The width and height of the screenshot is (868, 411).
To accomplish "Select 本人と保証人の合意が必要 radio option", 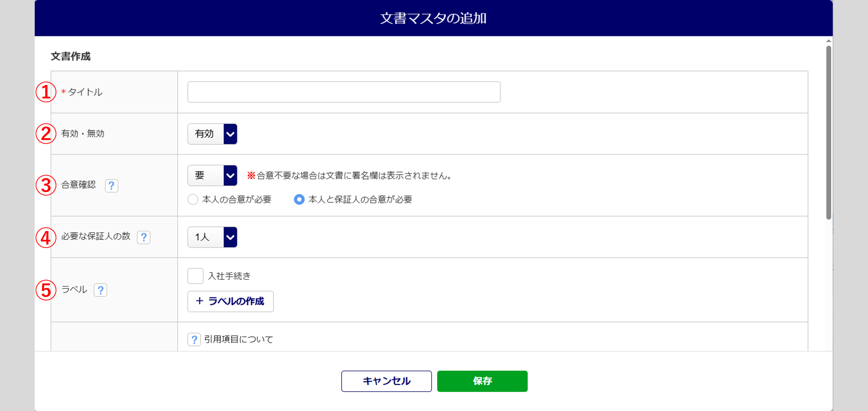I will pos(299,199).
